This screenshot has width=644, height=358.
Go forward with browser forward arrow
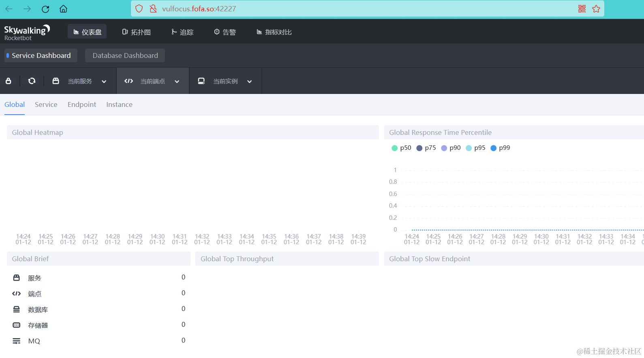27,9
